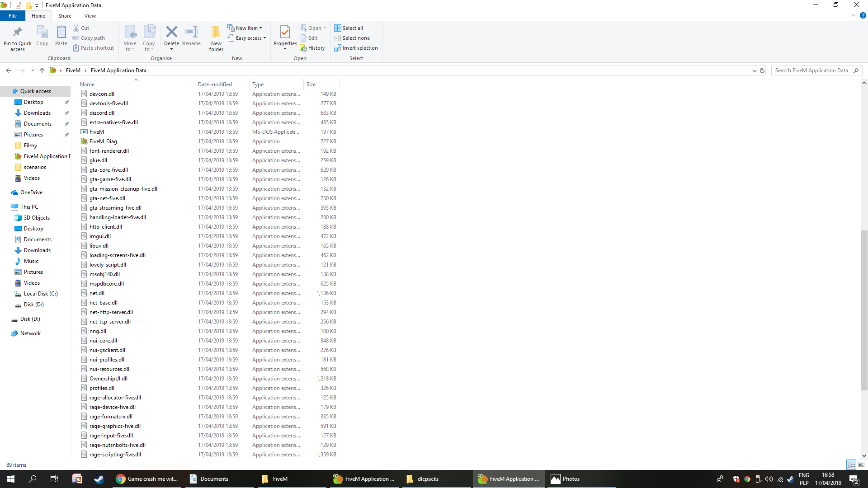Switch to details view in status bar
868x488 pixels.
(x=851, y=465)
